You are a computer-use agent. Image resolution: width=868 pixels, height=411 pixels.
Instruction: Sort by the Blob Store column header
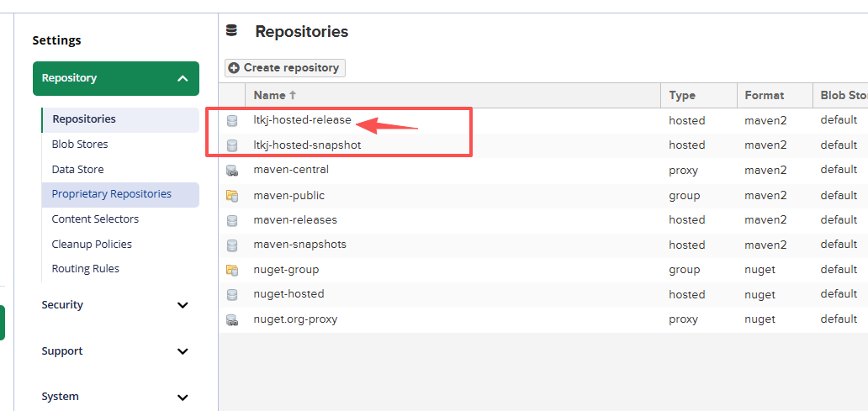coord(840,96)
